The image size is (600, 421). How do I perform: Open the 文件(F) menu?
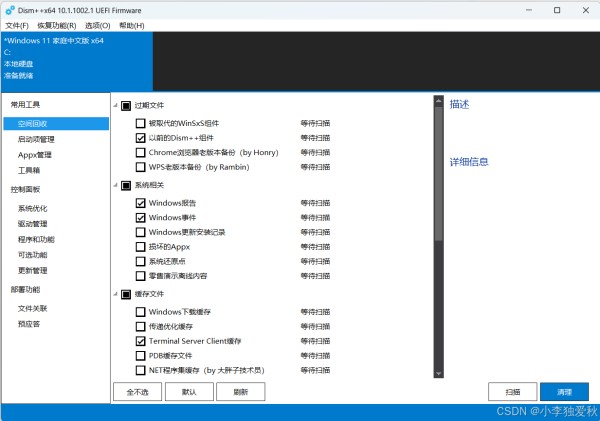[17, 26]
